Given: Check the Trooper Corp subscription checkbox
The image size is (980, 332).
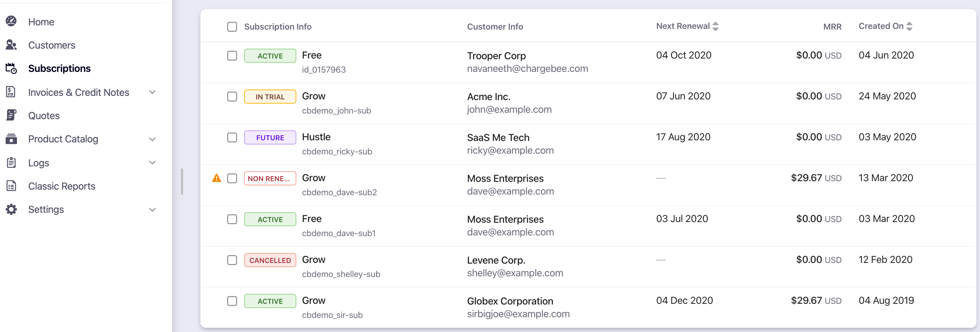Looking at the screenshot, I should click(232, 55).
